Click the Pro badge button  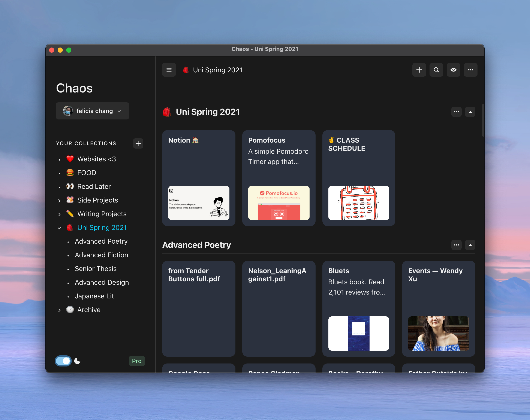(x=137, y=361)
